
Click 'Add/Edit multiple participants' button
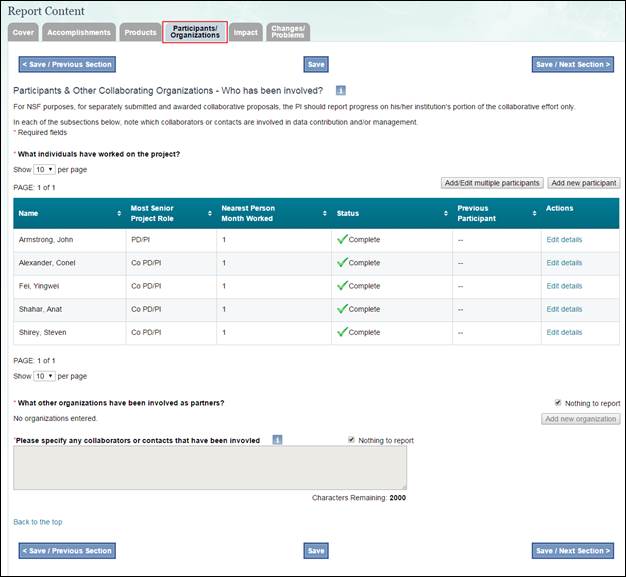(x=492, y=183)
